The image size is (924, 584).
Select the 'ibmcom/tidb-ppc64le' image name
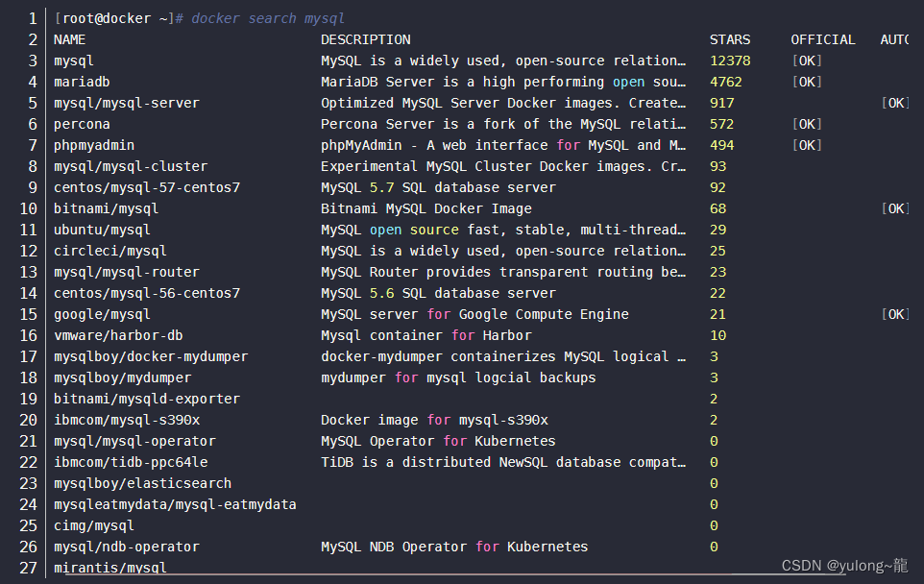131,463
